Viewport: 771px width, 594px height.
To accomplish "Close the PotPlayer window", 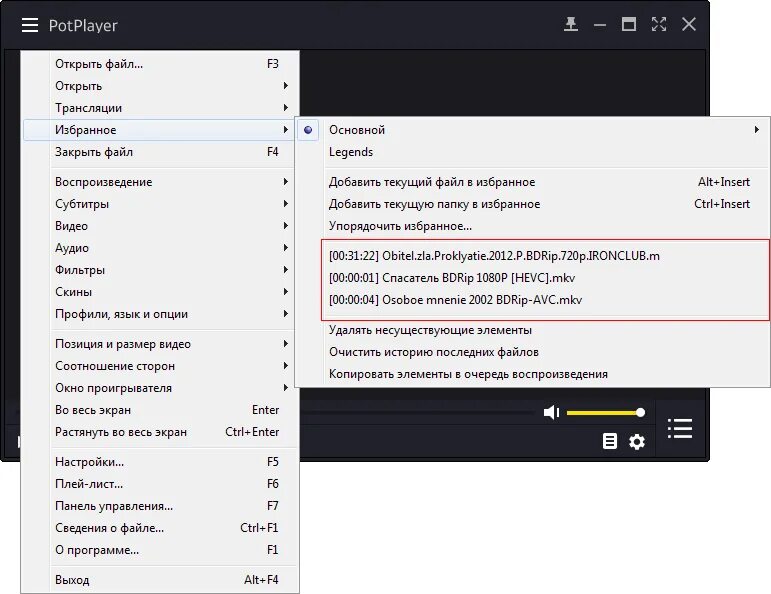I will (x=689, y=24).
